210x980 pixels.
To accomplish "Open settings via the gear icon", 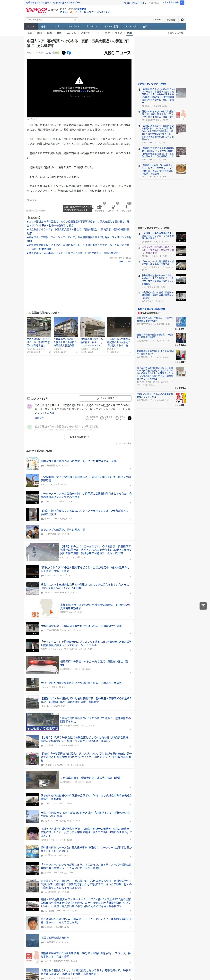I will tap(182, 20).
